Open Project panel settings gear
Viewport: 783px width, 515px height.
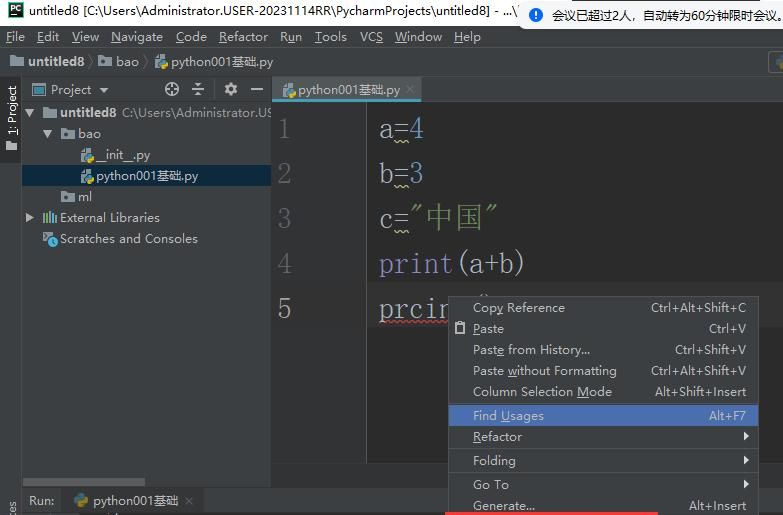230,89
